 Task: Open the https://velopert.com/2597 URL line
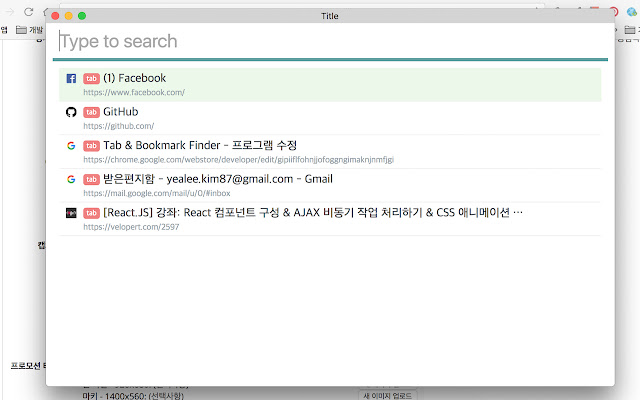131,227
